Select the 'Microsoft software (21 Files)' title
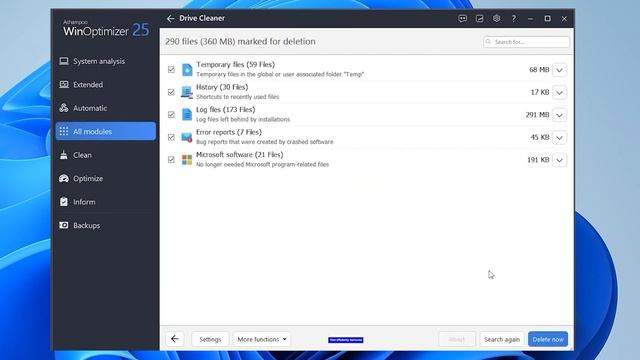Screen dimensions: 640x360 coord(240,154)
